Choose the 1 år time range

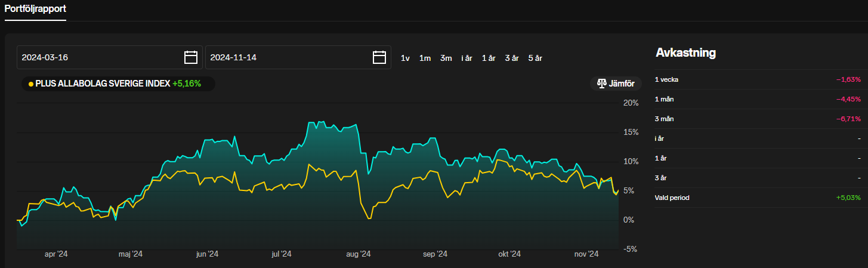tap(489, 58)
